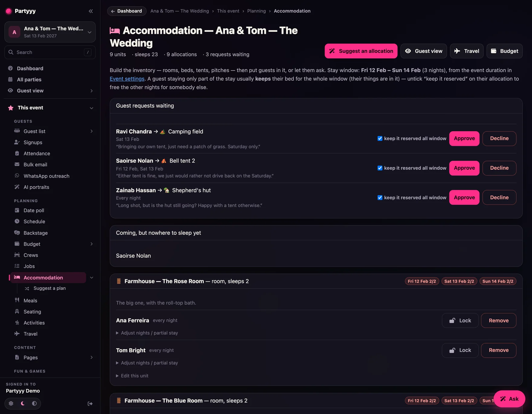This screenshot has width=532, height=414.
Task: Approve Ravi Chandra's Camping field request
Action: coord(464,139)
